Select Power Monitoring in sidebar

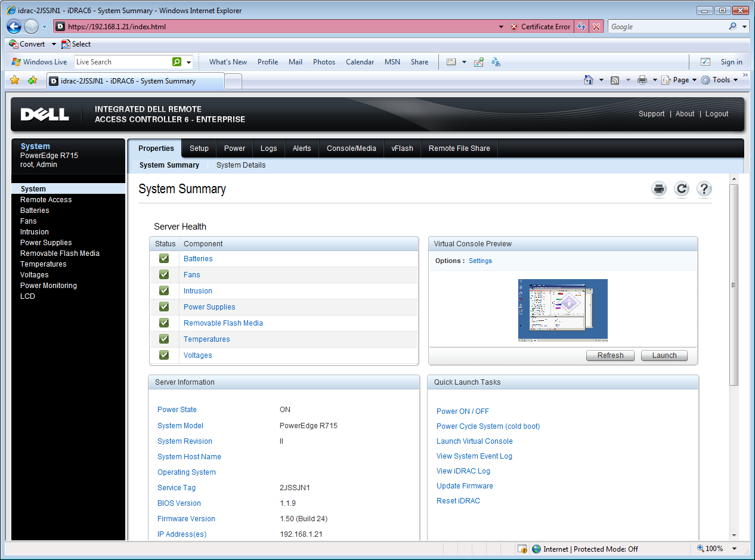coord(48,286)
